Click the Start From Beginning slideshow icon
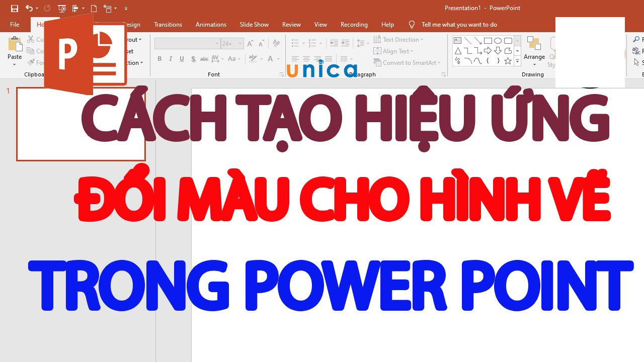This screenshot has width=644, height=362. point(62,9)
